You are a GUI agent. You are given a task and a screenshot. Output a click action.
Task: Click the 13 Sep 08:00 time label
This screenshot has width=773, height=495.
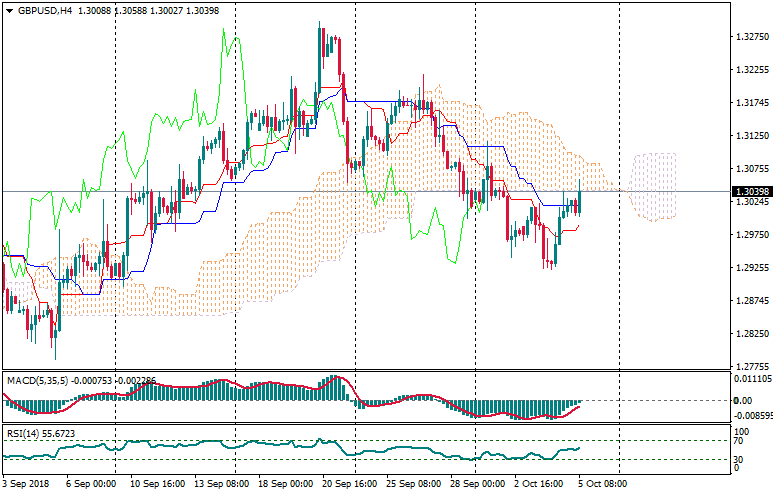pos(221,482)
